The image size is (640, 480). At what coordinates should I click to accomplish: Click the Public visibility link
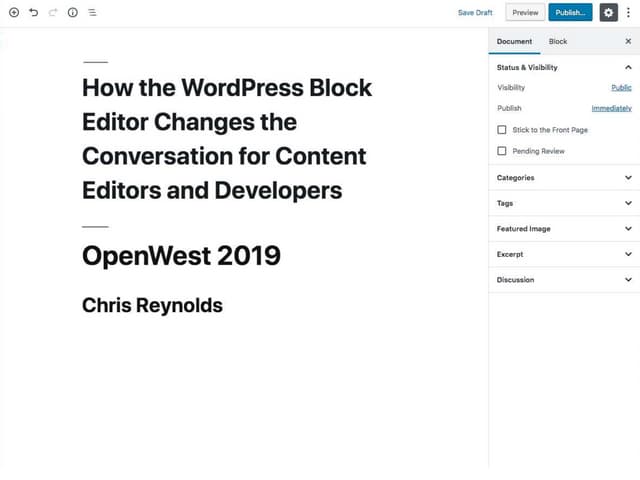coord(621,88)
